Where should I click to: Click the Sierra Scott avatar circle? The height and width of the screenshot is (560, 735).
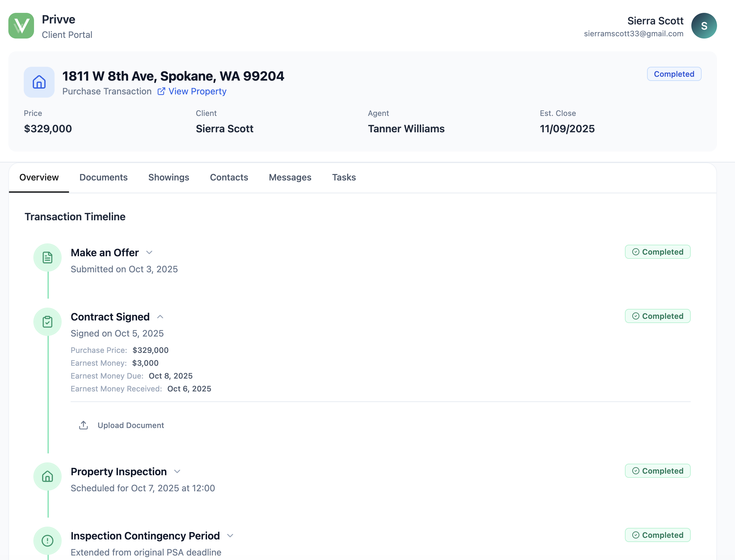(x=704, y=26)
